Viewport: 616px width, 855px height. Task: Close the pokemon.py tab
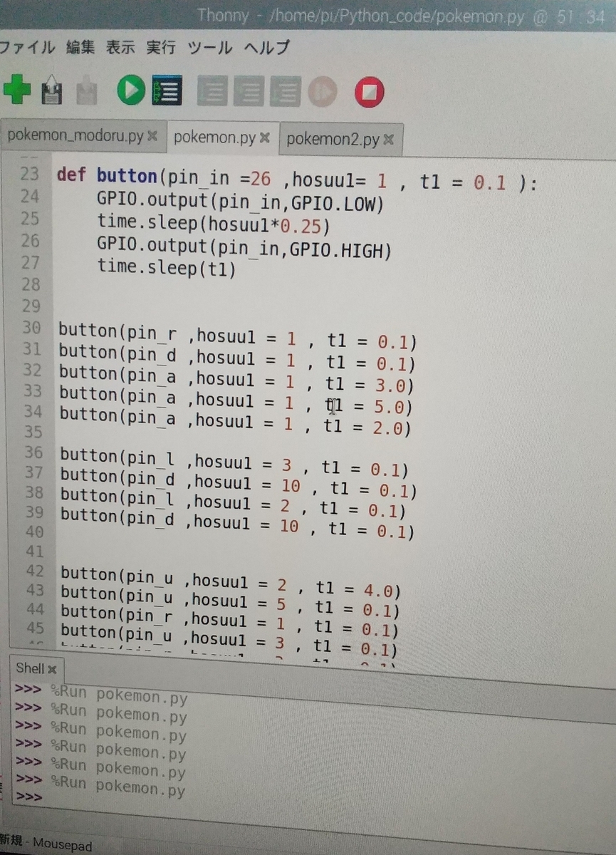(x=265, y=137)
